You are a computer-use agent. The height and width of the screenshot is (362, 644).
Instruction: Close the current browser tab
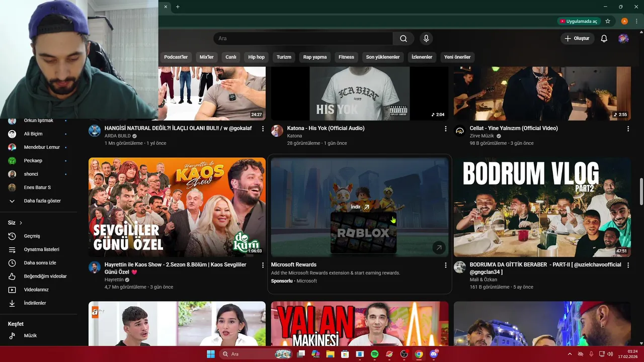click(x=166, y=7)
